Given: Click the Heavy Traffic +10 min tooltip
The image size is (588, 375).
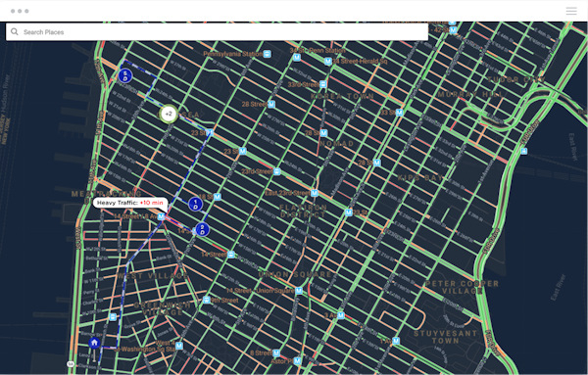Looking at the screenshot, I should (129, 203).
